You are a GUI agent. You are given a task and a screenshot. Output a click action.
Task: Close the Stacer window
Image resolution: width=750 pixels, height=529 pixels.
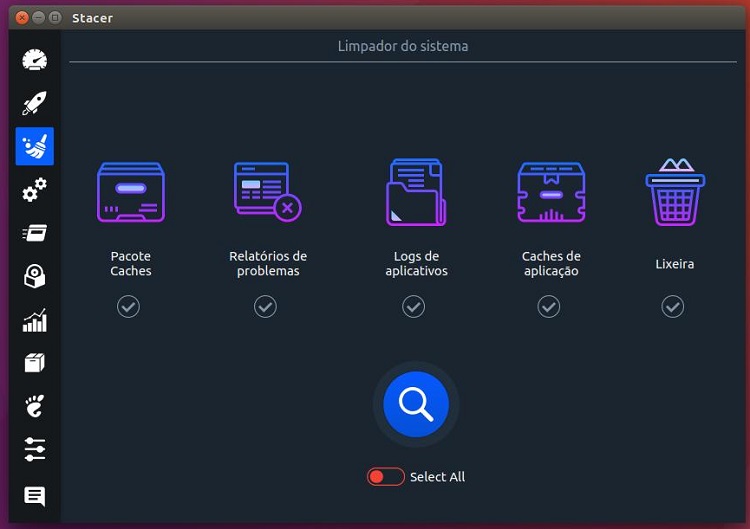(x=22, y=18)
